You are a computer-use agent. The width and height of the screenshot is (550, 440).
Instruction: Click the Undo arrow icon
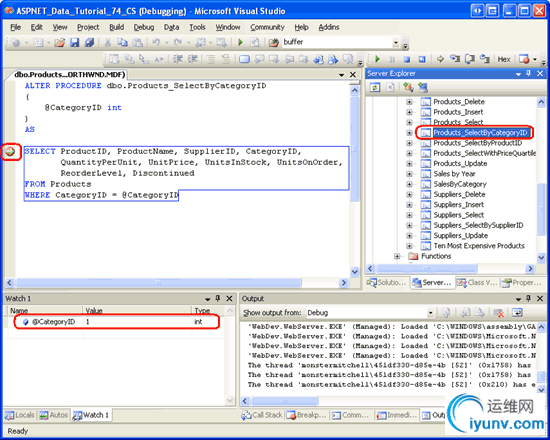tap(156, 43)
